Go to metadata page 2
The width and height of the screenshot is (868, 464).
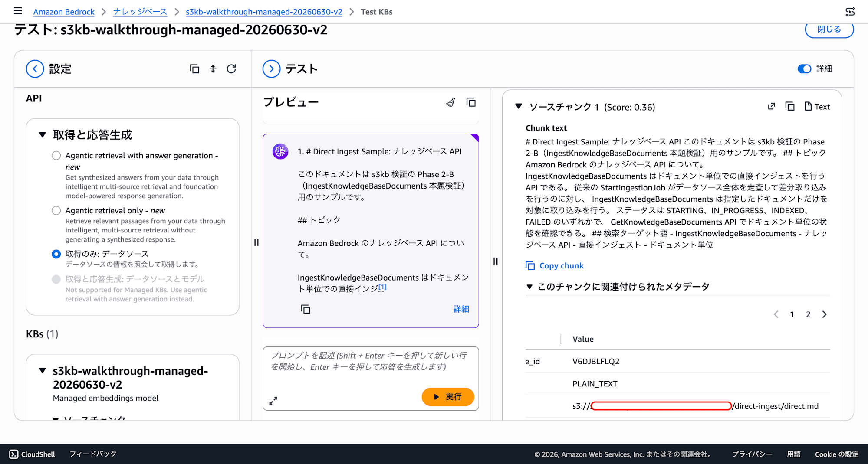point(808,314)
